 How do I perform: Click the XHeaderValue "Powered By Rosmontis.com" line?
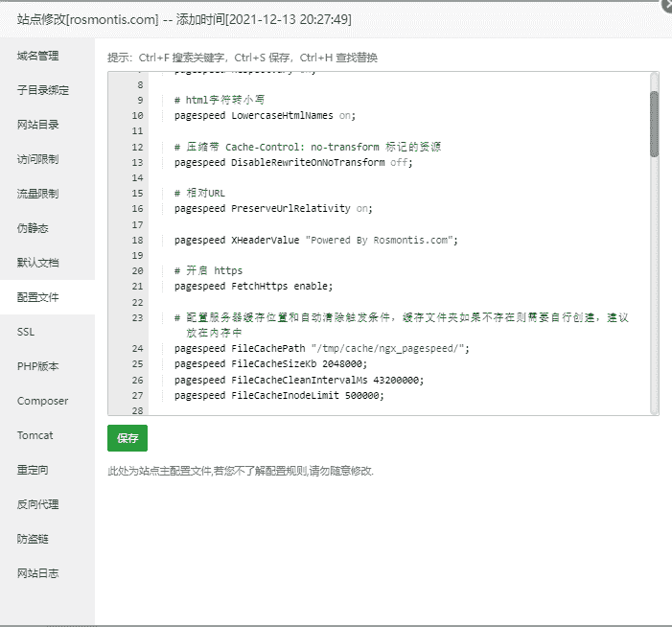[x=315, y=240]
